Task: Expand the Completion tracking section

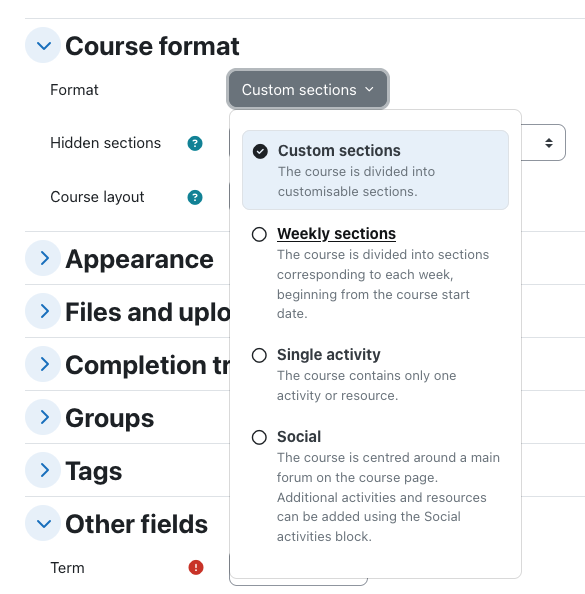Action: (x=43, y=364)
